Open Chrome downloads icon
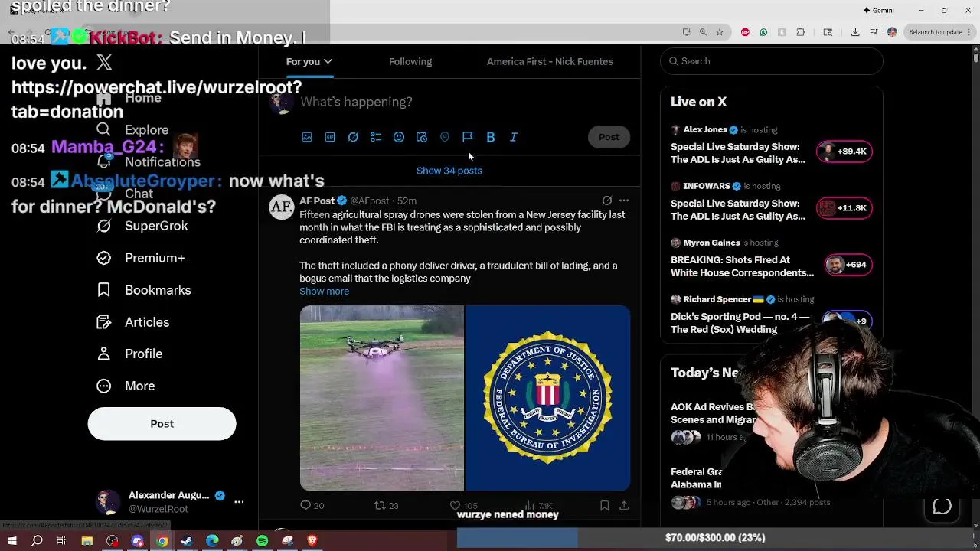980x551 pixels. click(x=855, y=32)
